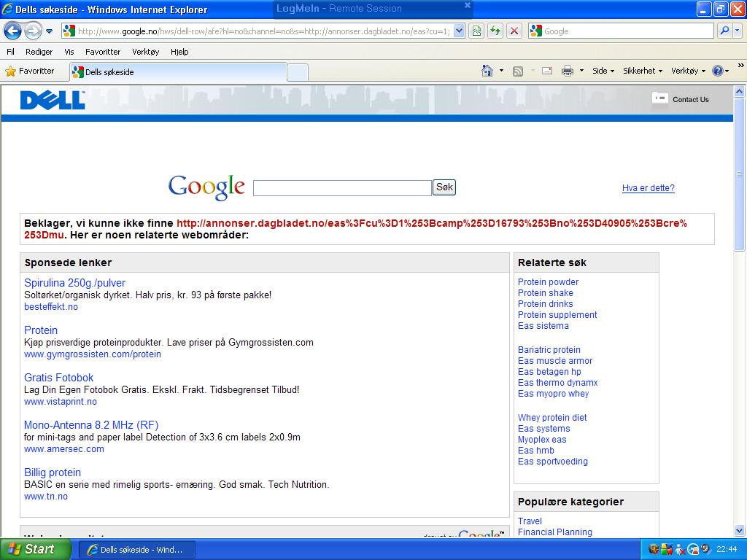Click the Søk button

[444, 187]
